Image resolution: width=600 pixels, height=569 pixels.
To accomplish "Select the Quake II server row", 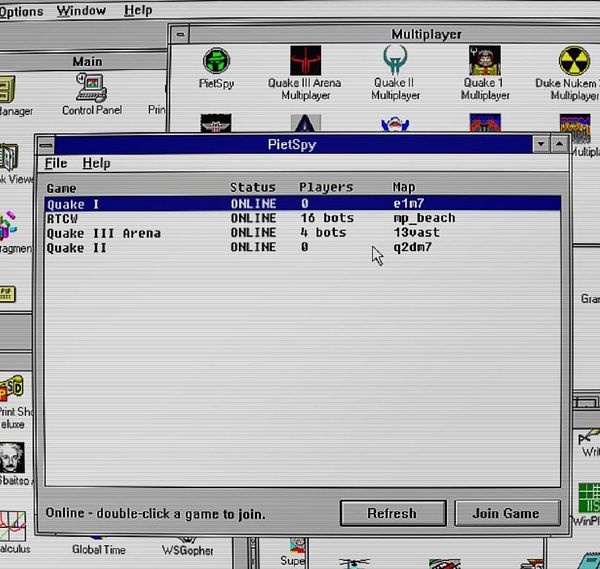I will [303, 247].
